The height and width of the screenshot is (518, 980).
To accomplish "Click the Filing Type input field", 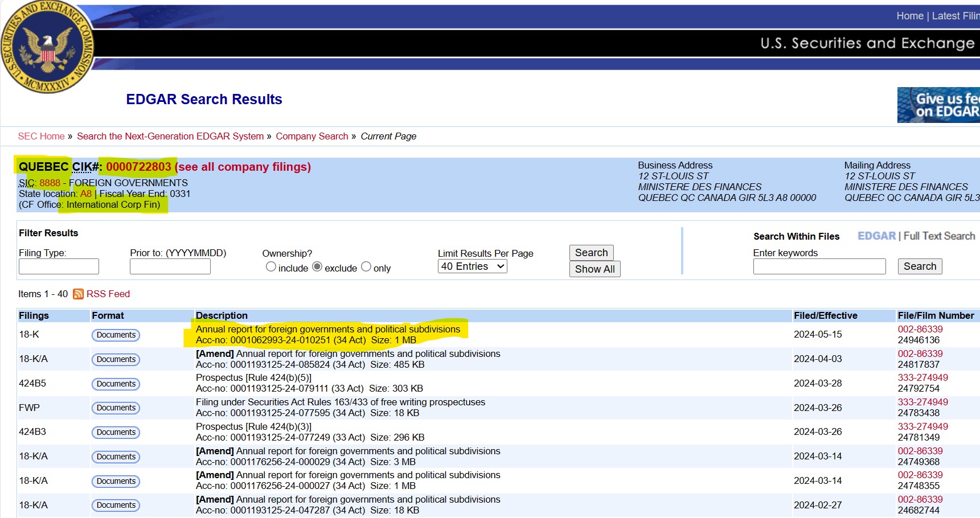I will click(x=59, y=266).
